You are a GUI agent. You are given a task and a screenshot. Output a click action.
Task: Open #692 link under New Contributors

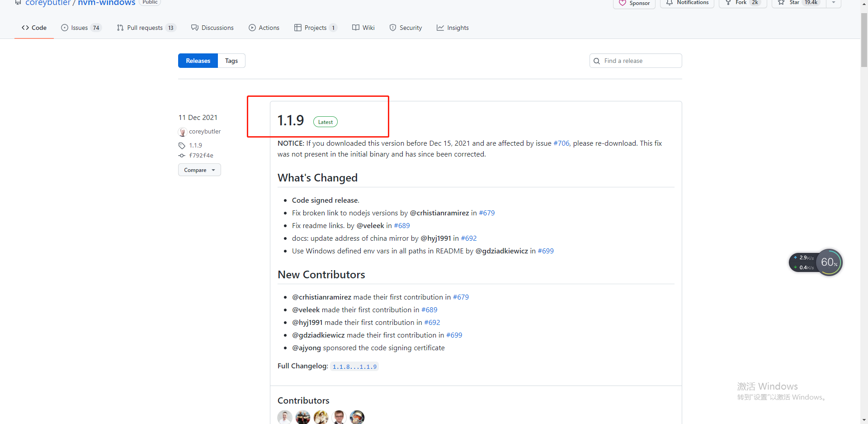coord(432,322)
